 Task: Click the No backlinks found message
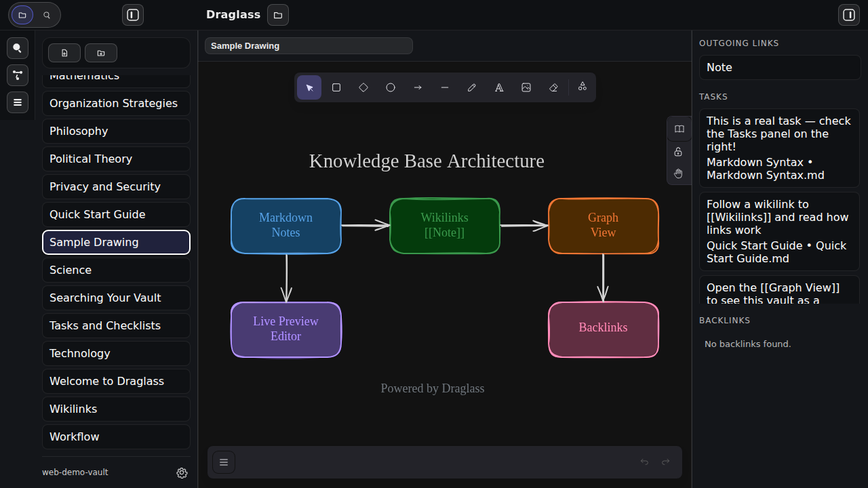748,344
